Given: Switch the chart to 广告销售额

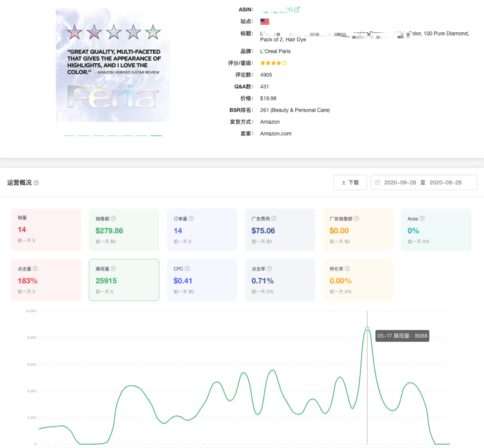Looking at the screenshot, I should pos(358,230).
